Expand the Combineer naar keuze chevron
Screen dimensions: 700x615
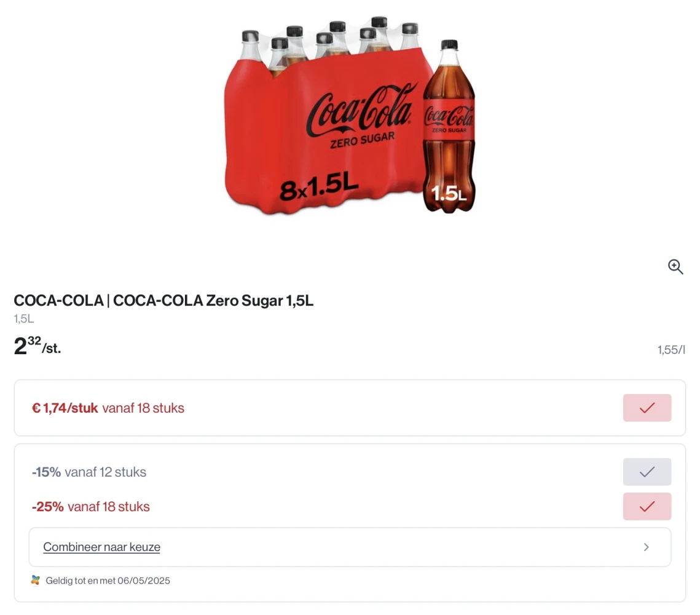tap(646, 547)
